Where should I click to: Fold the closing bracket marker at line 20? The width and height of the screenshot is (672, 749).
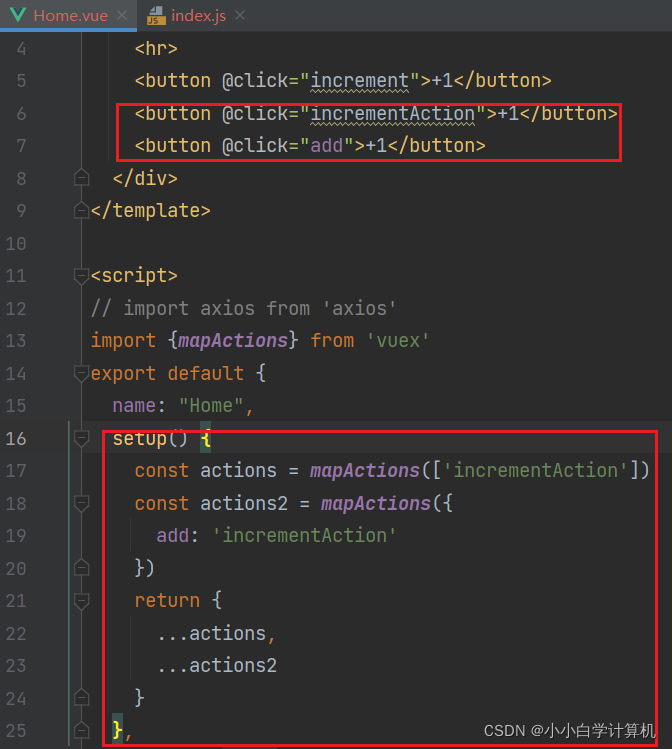point(82,567)
